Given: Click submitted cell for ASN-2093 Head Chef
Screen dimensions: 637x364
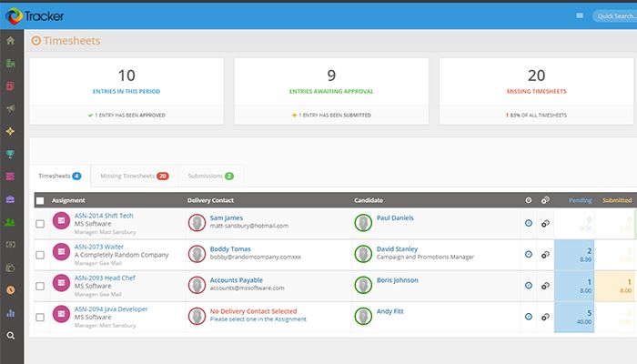Looking at the screenshot, I should 614,286.
